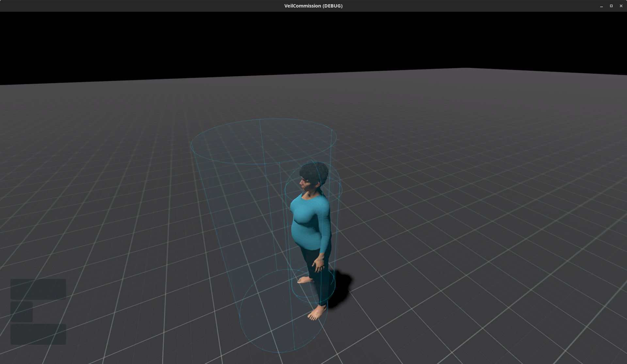Click the VeilCommission (DEBUG) title text
This screenshot has width=627, height=364.
(x=313, y=6)
